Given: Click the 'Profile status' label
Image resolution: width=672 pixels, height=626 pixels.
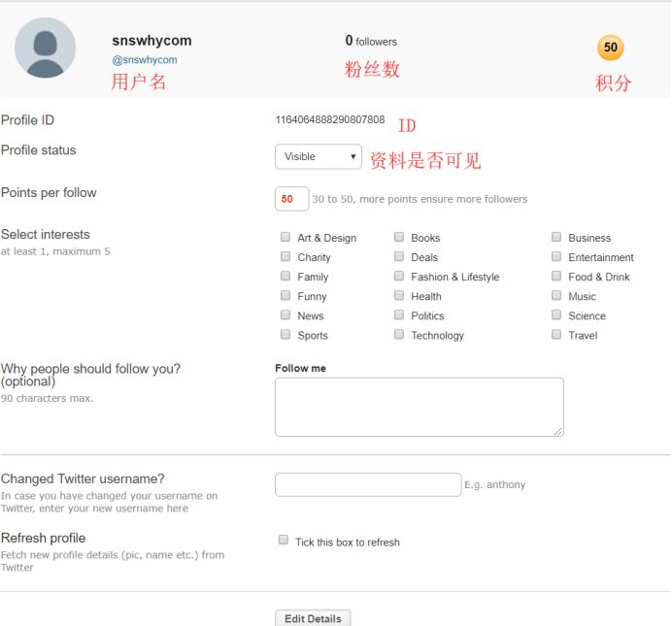Looking at the screenshot, I should point(39,149).
